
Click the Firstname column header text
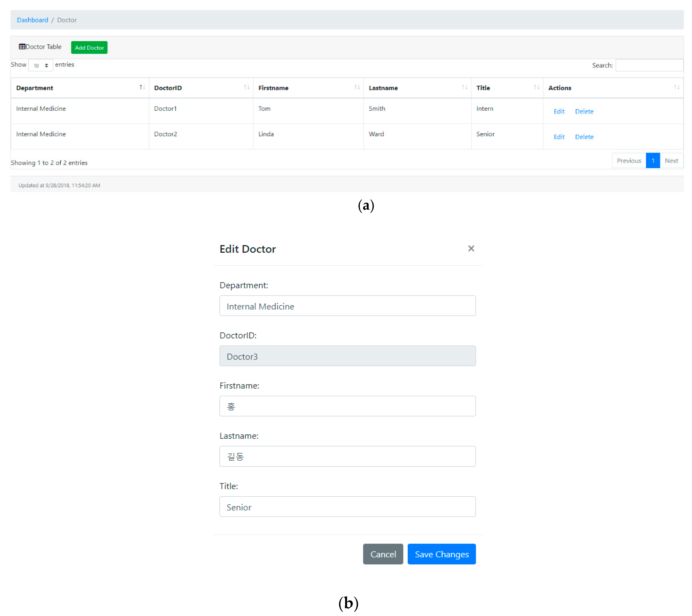click(273, 88)
